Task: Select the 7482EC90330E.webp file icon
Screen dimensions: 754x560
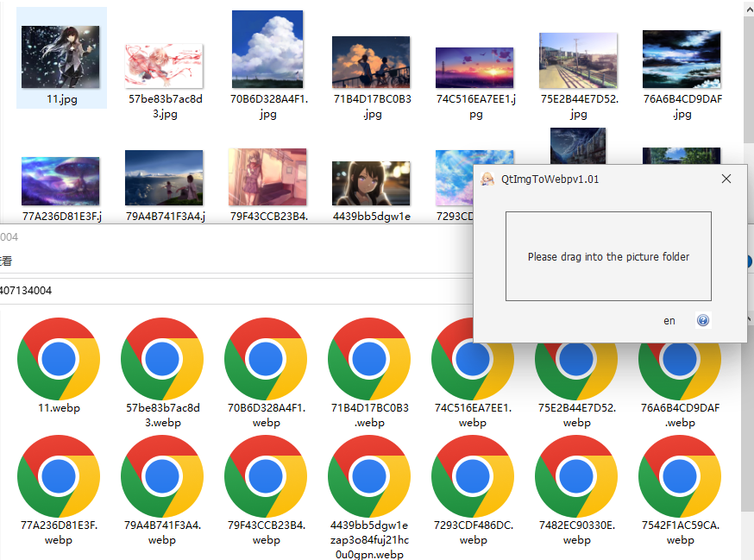Action: (x=576, y=475)
